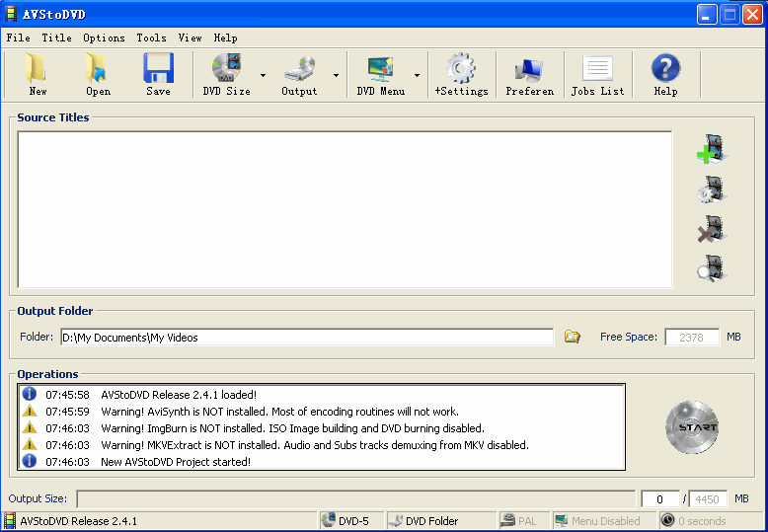This screenshot has width=768, height=532.
Task: Save project using floppy disk icon
Action: (x=158, y=75)
